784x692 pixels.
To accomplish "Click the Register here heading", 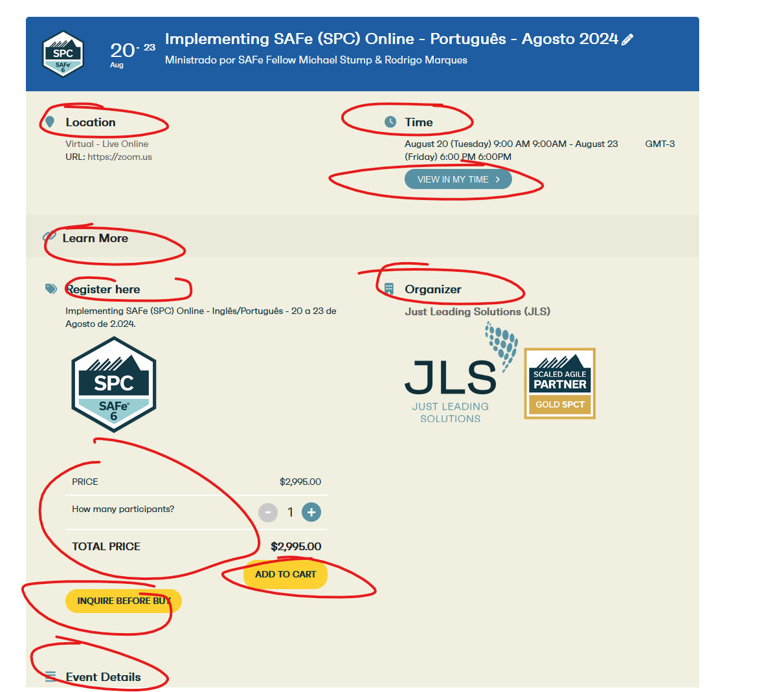I will (x=103, y=289).
